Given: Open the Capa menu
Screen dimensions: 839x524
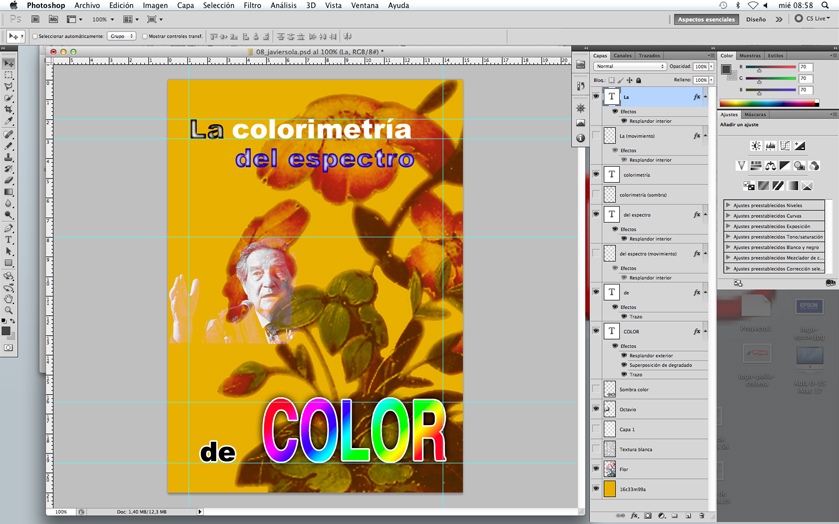Looking at the screenshot, I should (186, 5).
